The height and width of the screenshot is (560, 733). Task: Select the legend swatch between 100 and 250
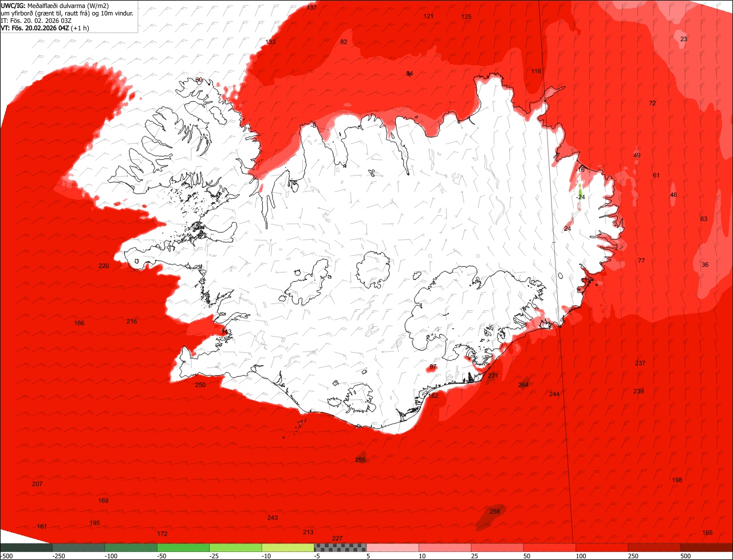coord(602,547)
